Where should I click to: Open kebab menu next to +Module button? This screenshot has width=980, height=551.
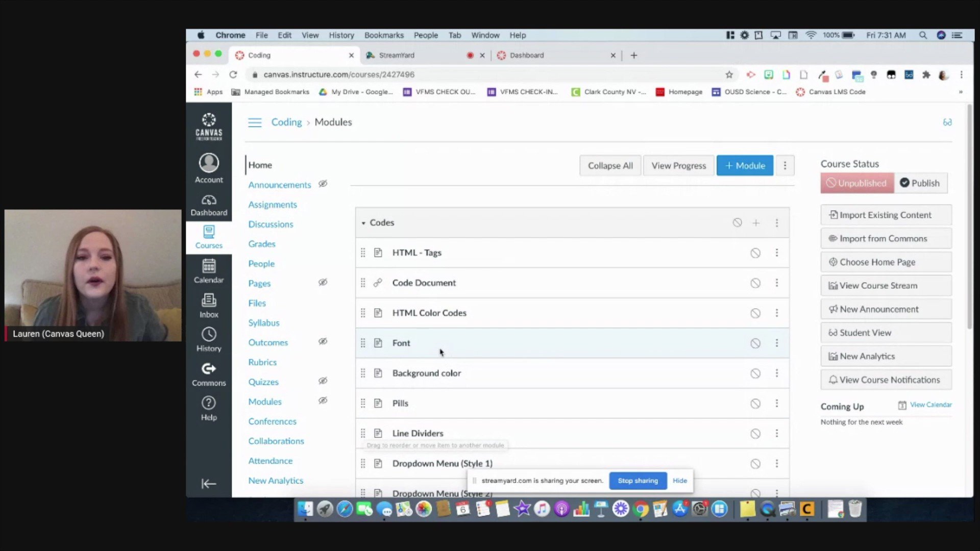(785, 166)
